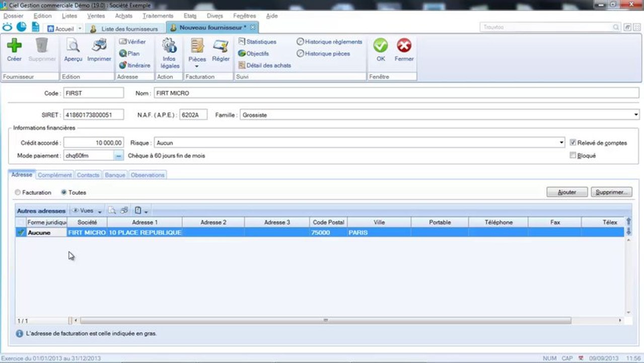Open the Traitements menu
This screenshot has width=644, height=363.
(x=158, y=16)
